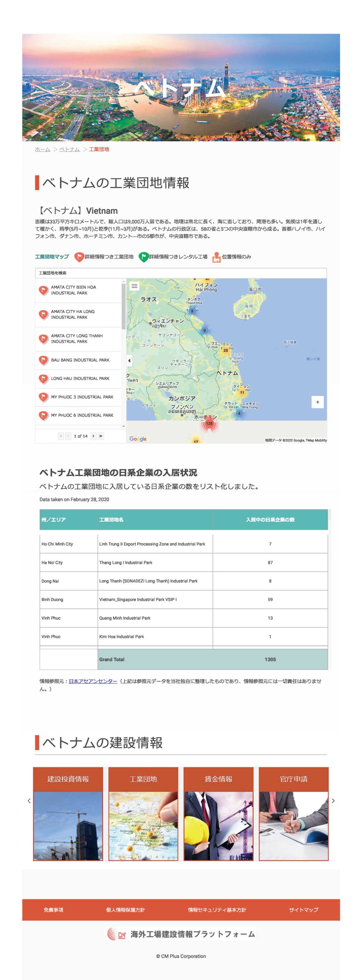Image resolution: width=362 pixels, height=980 pixels.
Task: Click the Grand Total value 1305
Action: (x=270, y=659)
